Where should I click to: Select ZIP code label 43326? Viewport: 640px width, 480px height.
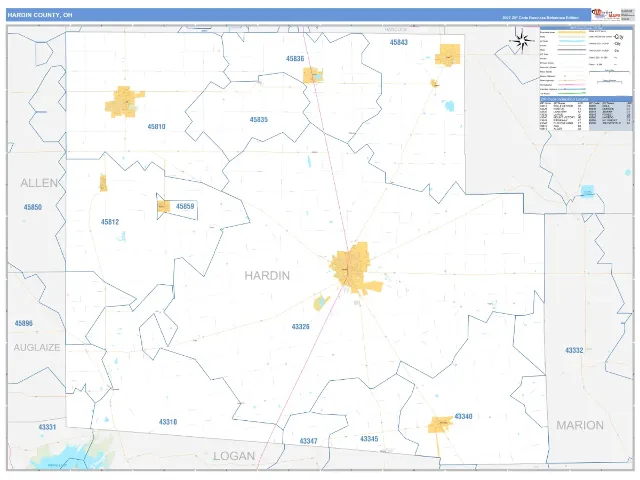(300, 327)
